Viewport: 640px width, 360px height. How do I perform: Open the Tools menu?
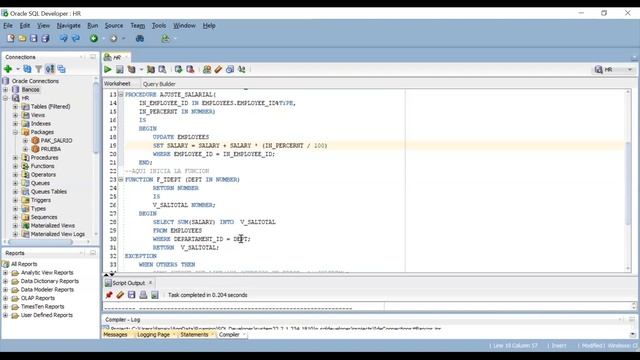[159, 25]
